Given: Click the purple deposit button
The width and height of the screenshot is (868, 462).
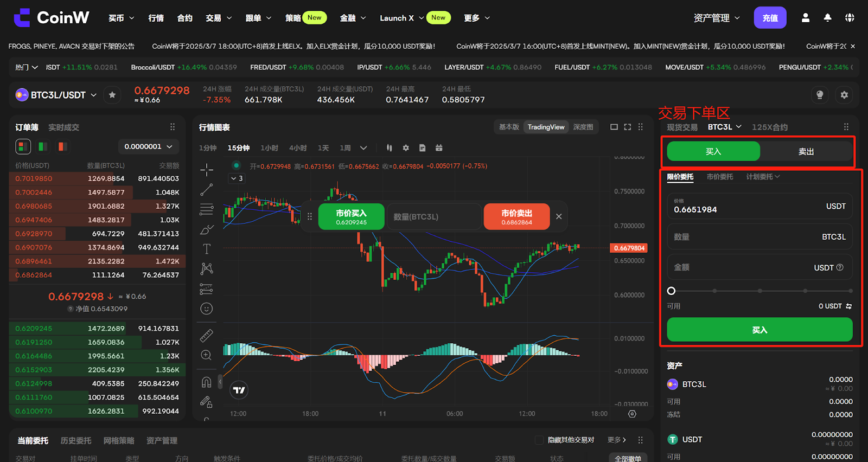Looking at the screenshot, I should (770, 18).
